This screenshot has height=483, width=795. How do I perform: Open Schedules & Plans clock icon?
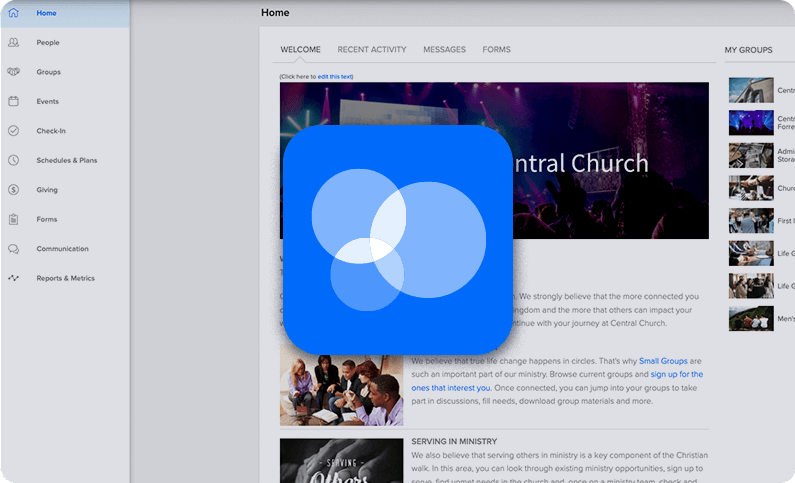(x=14, y=160)
